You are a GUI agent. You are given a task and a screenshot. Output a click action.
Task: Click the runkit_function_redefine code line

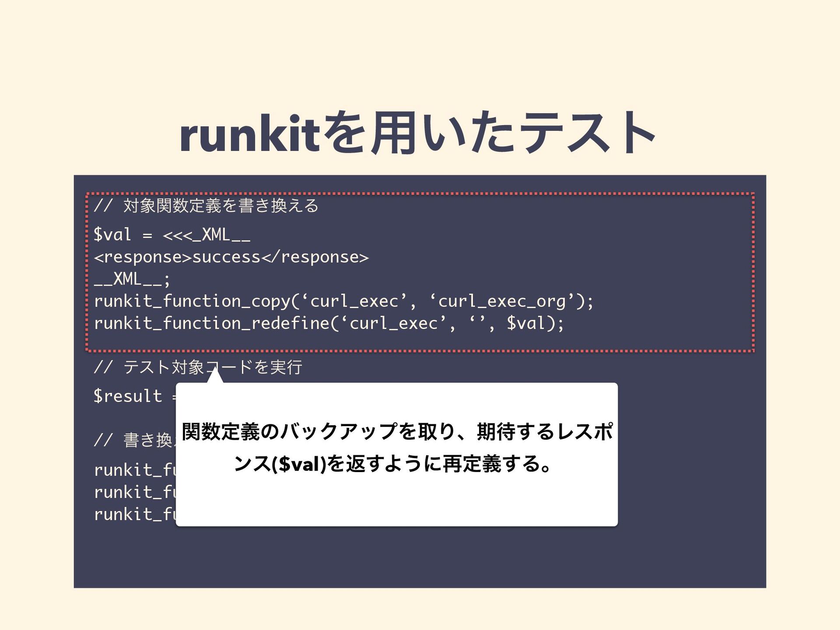(x=329, y=323)
